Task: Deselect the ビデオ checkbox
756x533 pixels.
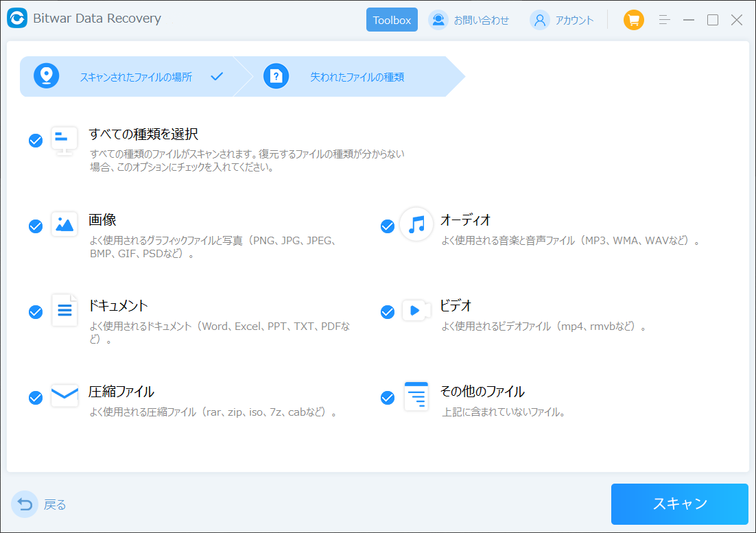Action: (388, 312)
